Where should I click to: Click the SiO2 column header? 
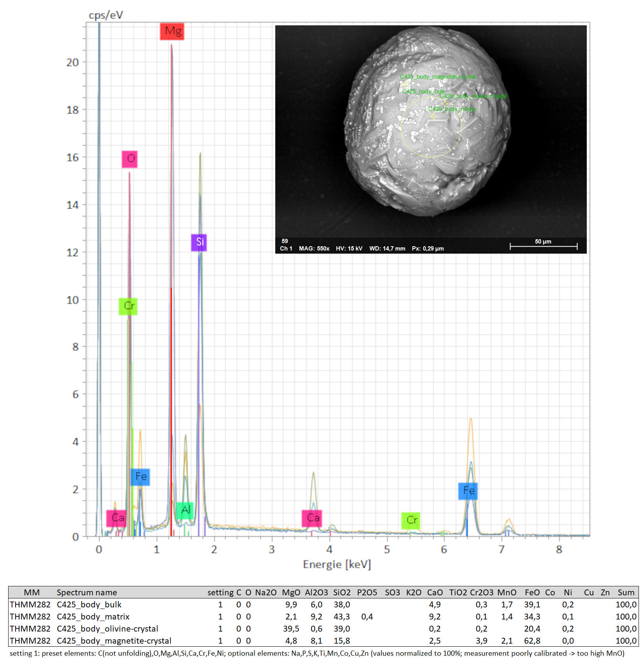pos(341,592)
